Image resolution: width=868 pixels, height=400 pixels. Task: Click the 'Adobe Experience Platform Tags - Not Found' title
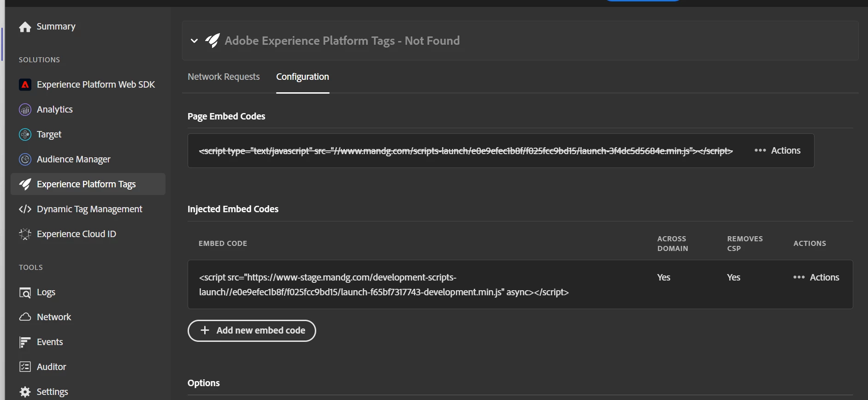[342, 41]
